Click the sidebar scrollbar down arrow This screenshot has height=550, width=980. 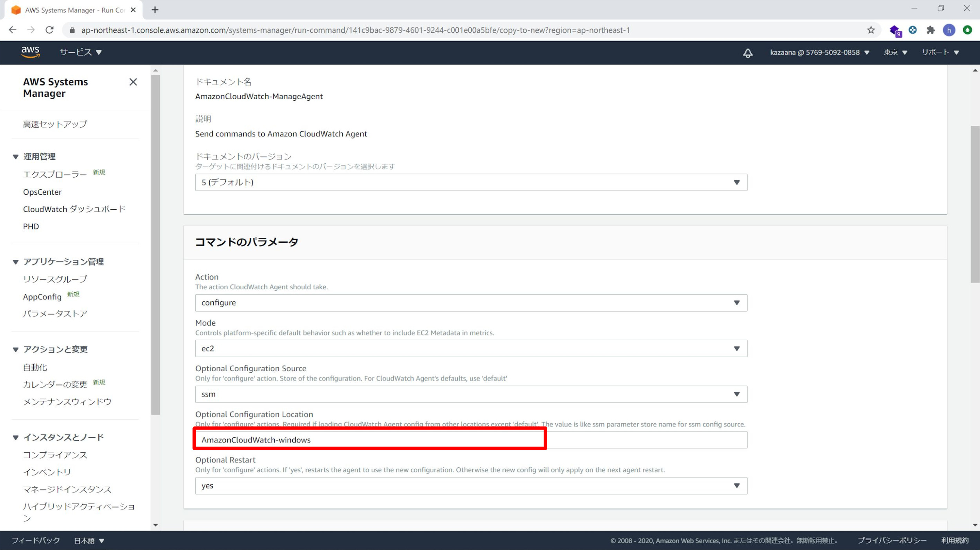(x=156, y=525)
